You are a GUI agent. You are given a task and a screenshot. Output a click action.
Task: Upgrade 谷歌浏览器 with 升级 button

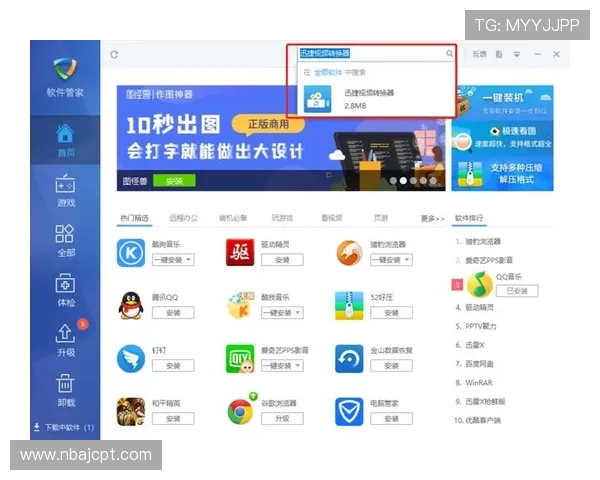click(x=282, y=418)
